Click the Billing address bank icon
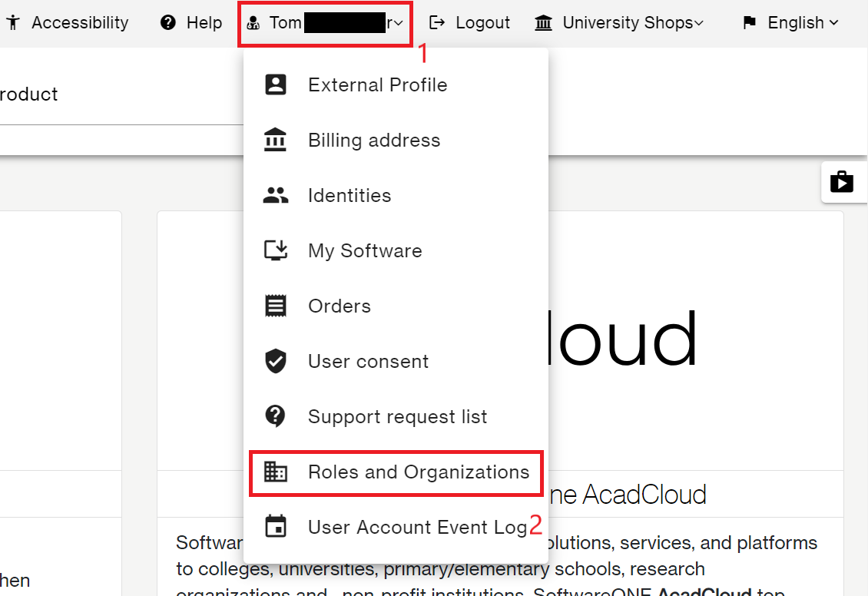This screenshot has height=596, width=868. [x=275, y=140]
